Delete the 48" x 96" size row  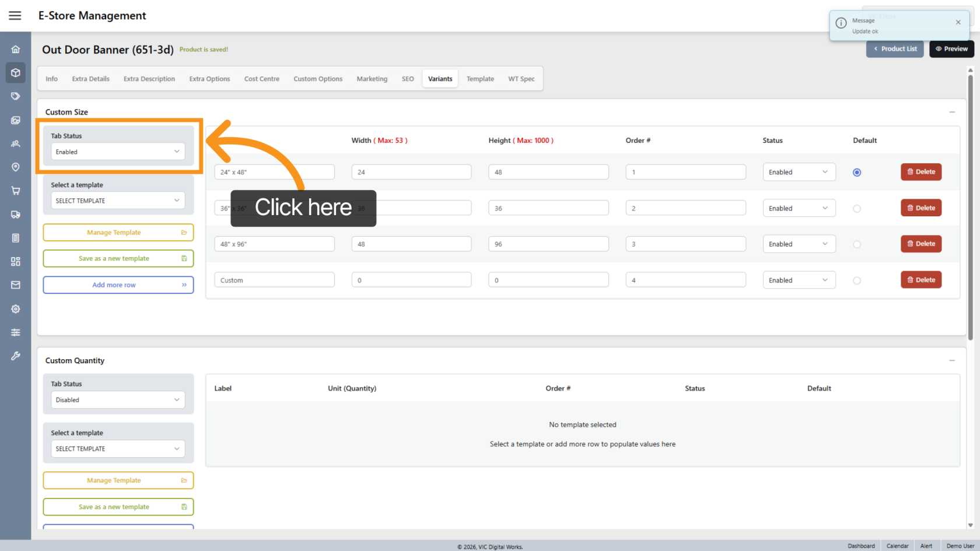tap(921, 244)
